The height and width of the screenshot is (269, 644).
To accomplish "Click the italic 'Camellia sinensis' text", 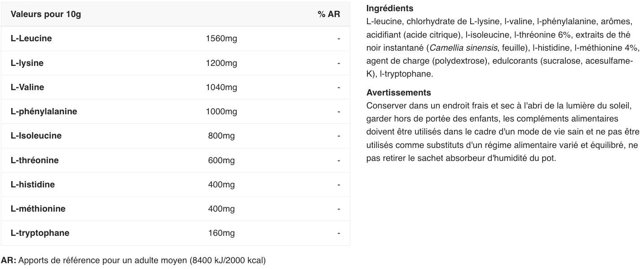I will point(463,48).
